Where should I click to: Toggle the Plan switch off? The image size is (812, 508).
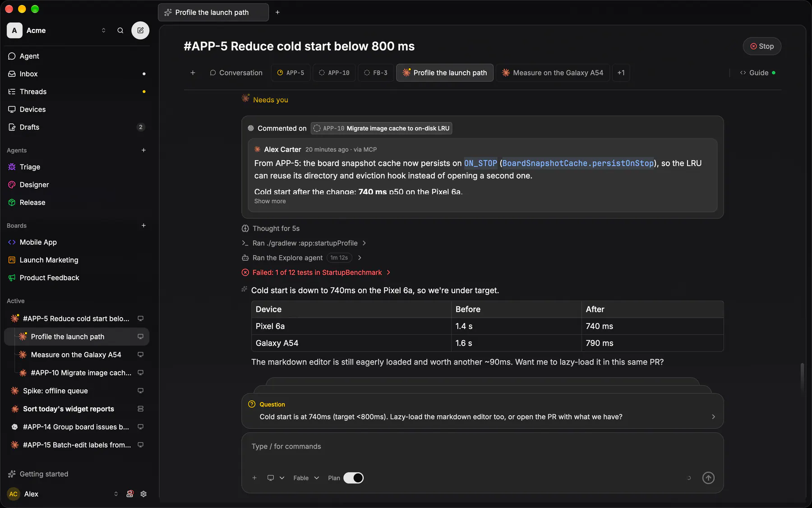pos(353,478)
